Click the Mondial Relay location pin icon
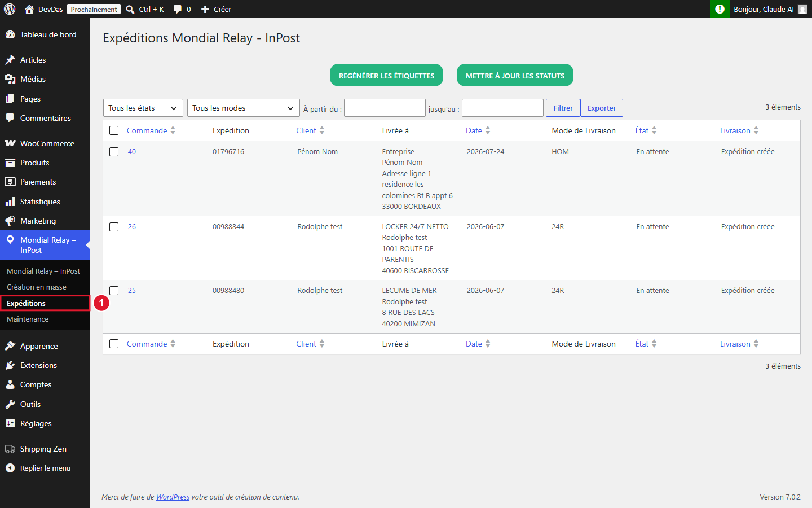Screen dimensions: 812x508 click(10, 240)
